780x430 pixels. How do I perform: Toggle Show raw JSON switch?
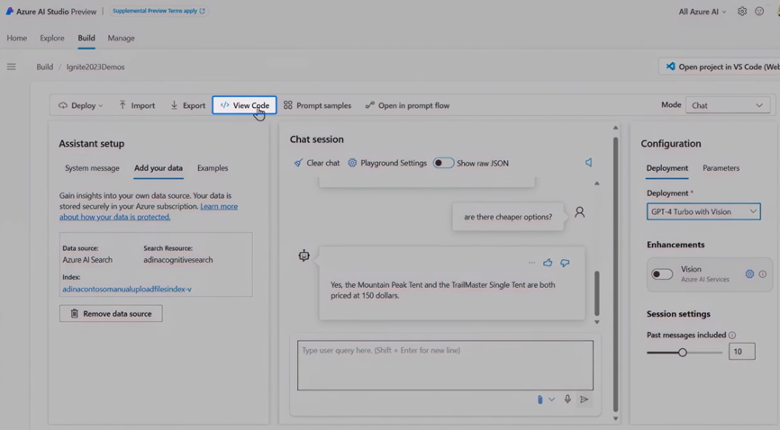coord(443,163)
